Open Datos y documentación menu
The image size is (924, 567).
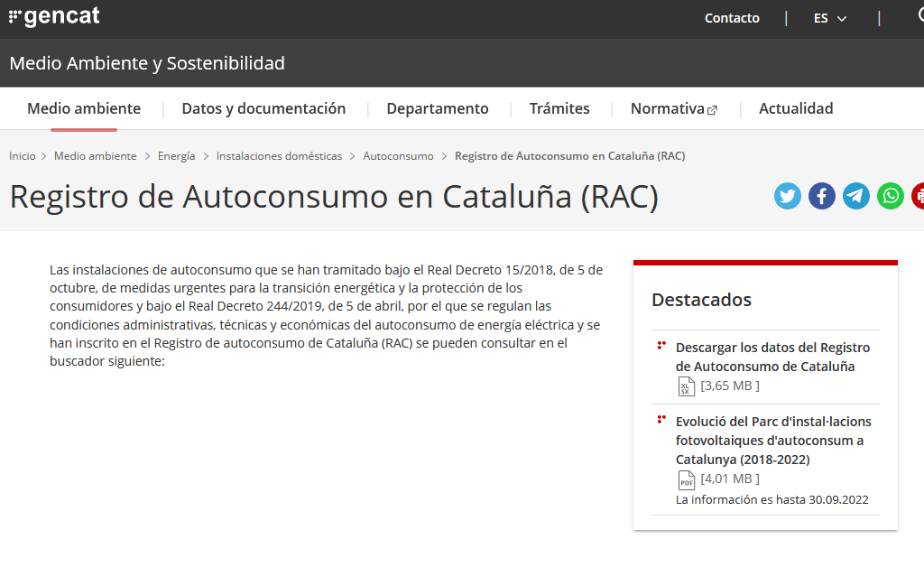pyautogui.click(x=263, y=108)
